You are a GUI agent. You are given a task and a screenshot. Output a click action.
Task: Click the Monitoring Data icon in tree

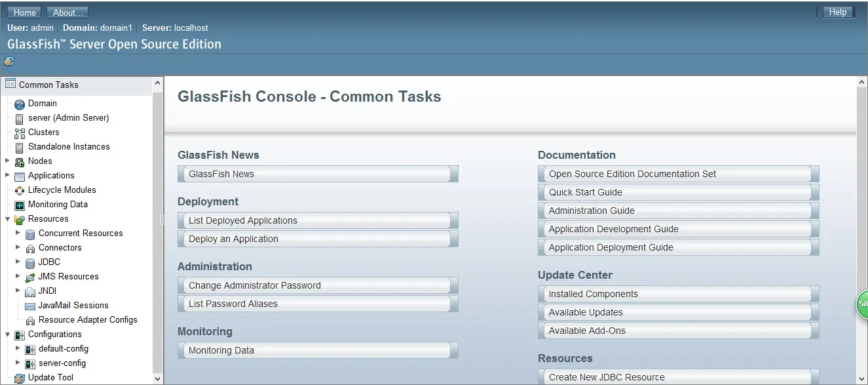click(20, 205)
